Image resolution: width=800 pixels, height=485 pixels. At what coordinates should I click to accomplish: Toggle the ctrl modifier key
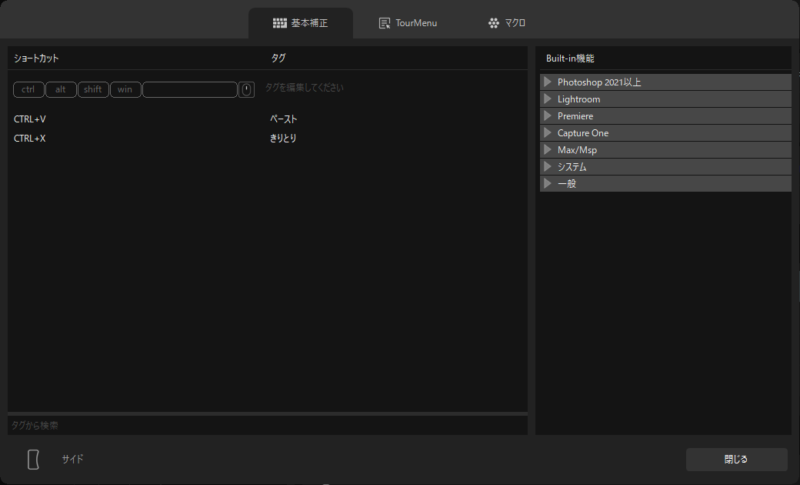[29, 89]
